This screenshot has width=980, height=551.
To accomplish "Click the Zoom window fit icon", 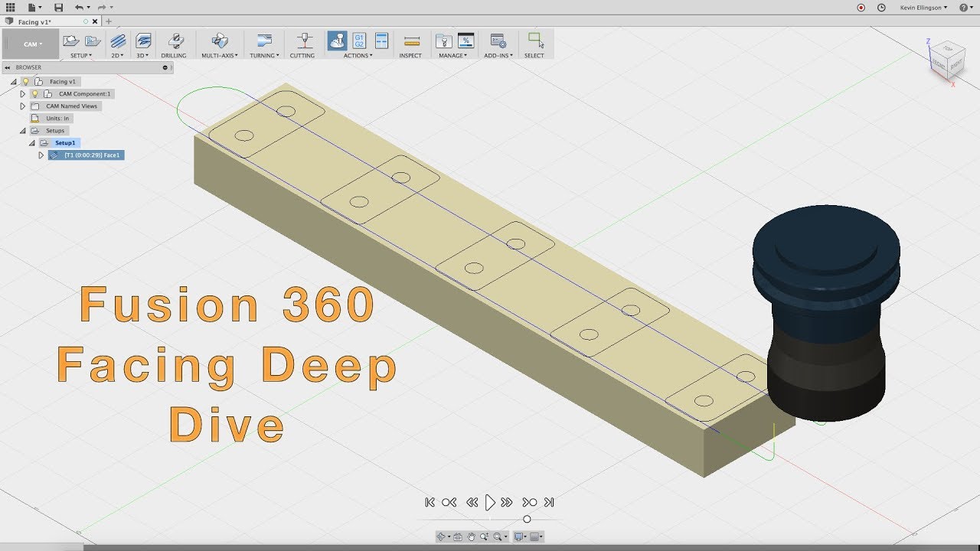I will [499, 537].
